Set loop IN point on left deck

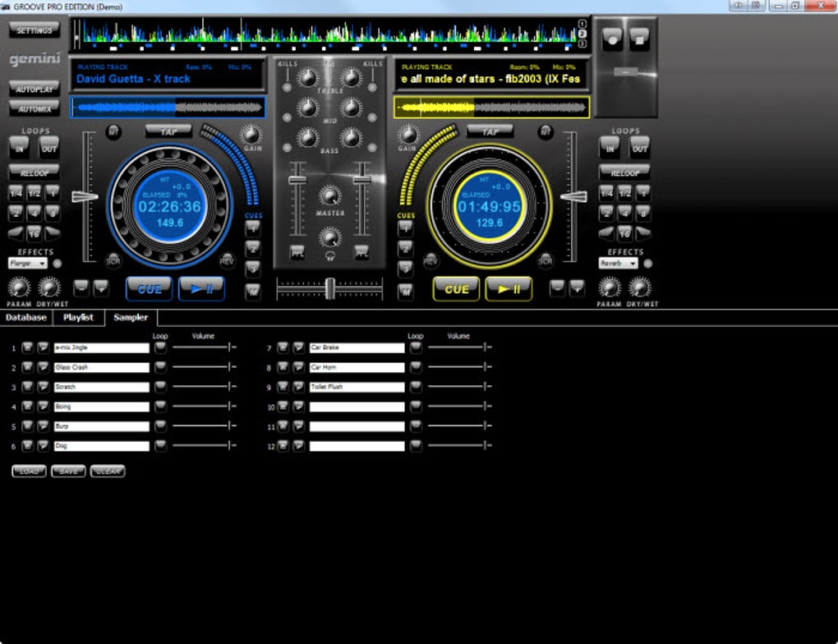click(19, 148)
